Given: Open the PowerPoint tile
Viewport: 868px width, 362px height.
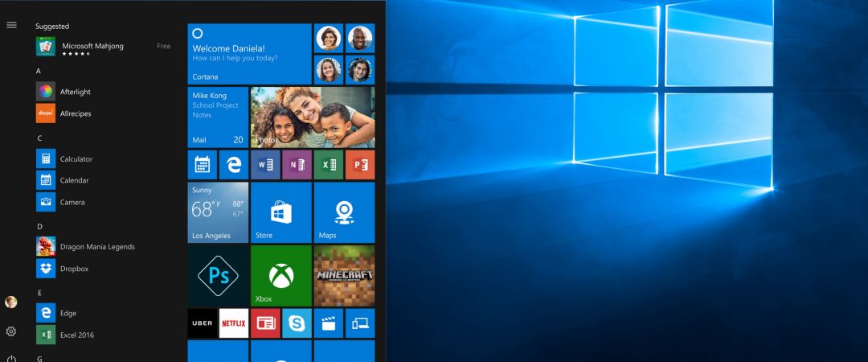Looking at the screenshot, I should (360, 165).
